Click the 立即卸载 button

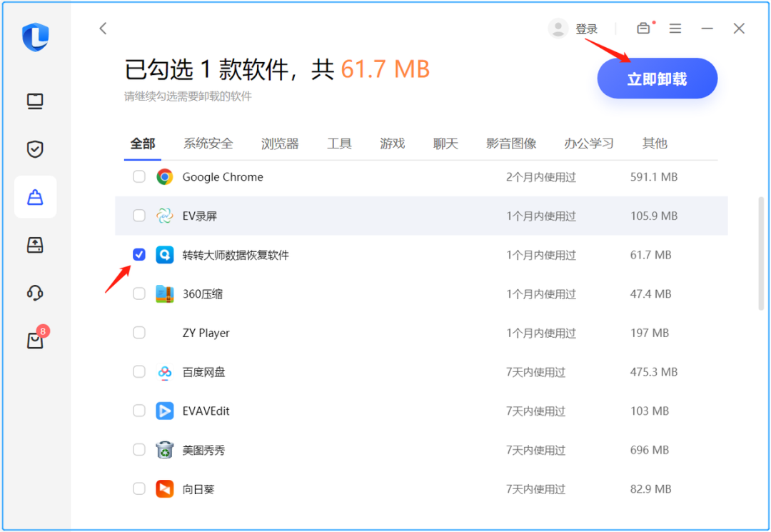pos(657,79)
